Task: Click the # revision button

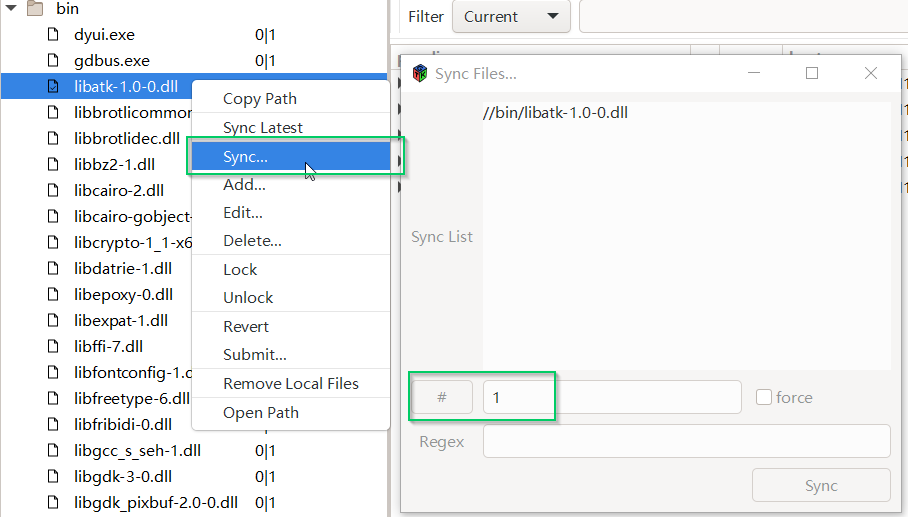Action: pyautogui.click(x=442, y=397)
